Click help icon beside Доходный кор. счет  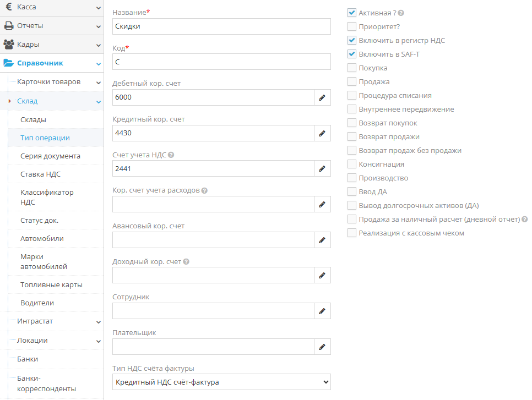click(x=186, y=262)
